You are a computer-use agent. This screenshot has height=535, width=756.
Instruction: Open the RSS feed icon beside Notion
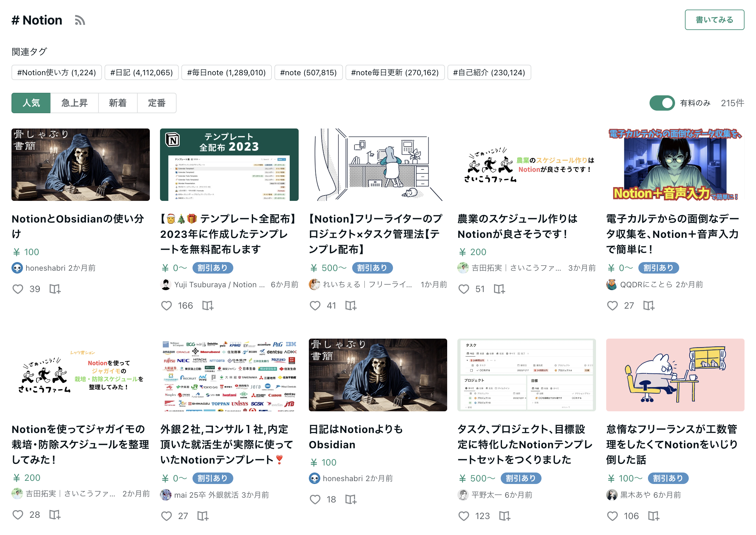coord(80,20)
